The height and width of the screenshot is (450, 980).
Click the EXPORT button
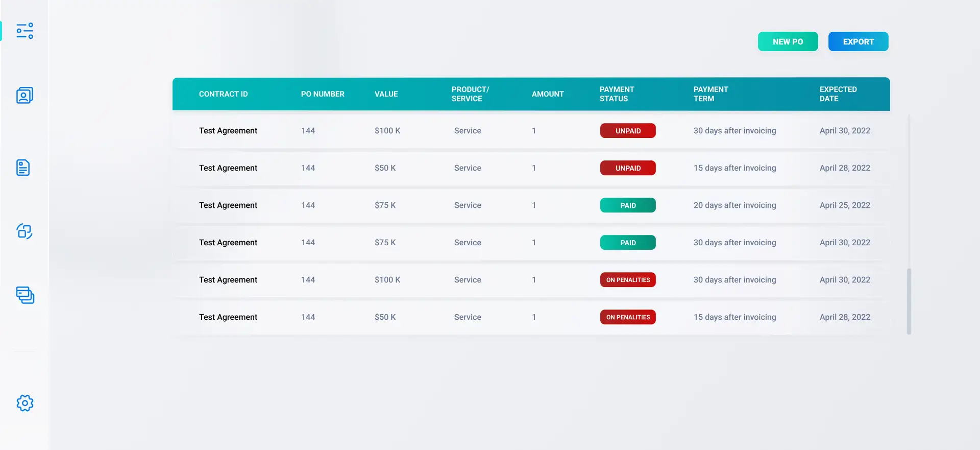coord(858,42)
